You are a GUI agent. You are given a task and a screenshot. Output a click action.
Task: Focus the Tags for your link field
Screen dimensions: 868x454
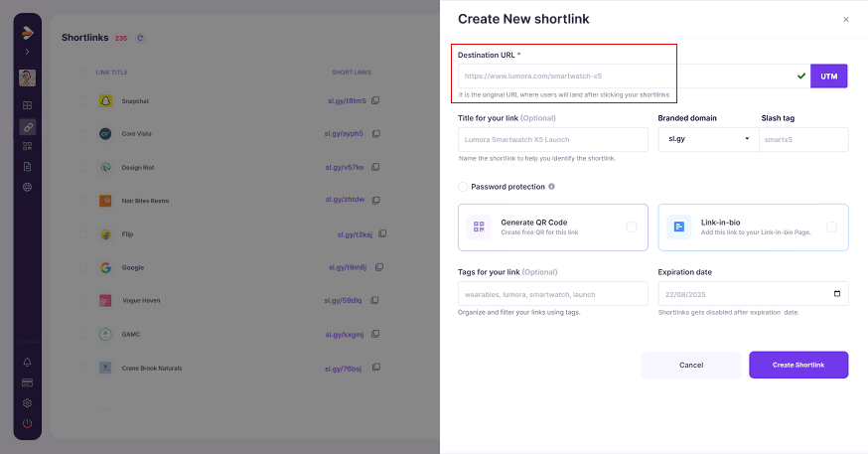pyautogui.click(x=552, y=294)
